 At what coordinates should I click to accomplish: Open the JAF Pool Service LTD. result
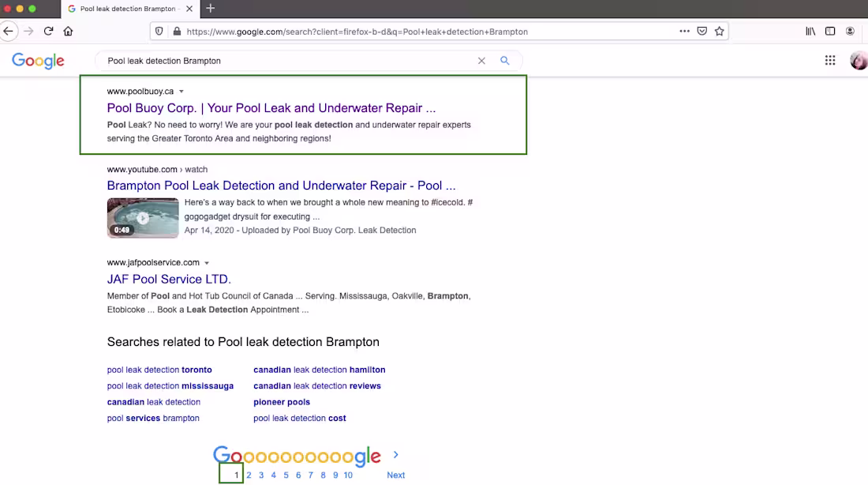click(169, 279)
